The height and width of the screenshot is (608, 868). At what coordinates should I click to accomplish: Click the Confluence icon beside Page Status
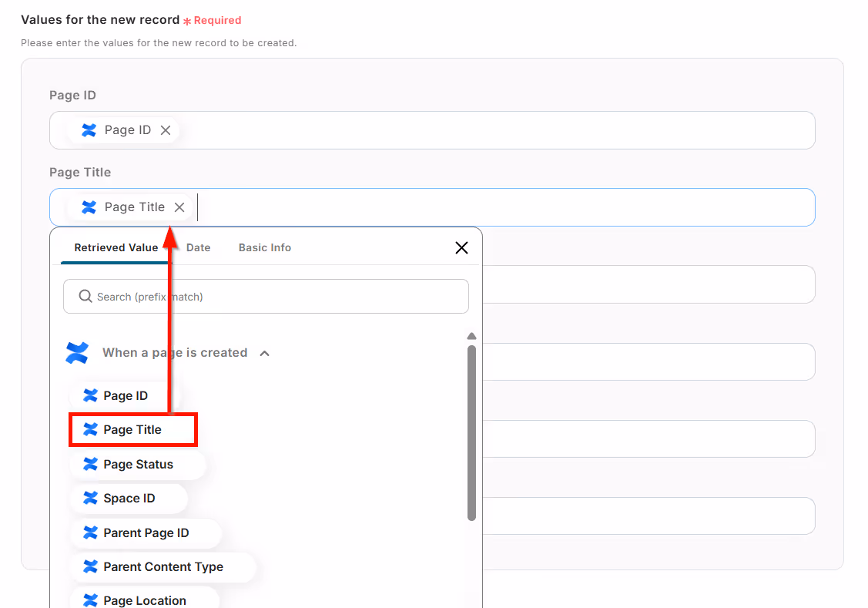pyautogui.click(x=90, y=464)
